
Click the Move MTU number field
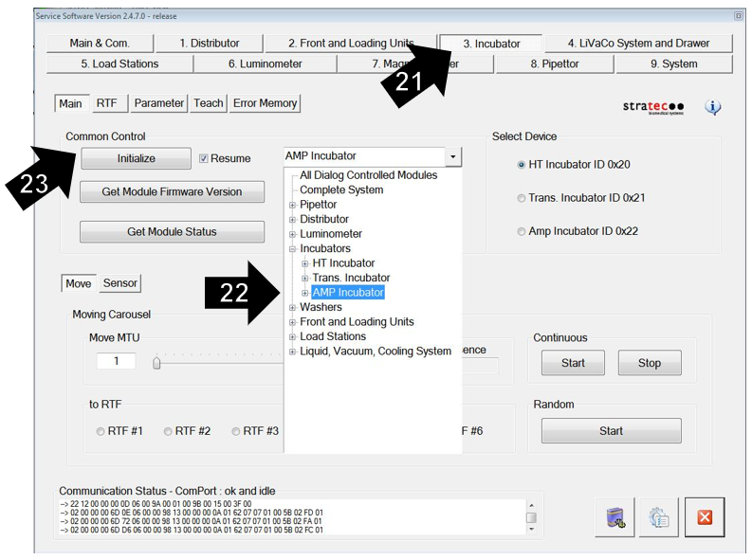coord(117,361)
